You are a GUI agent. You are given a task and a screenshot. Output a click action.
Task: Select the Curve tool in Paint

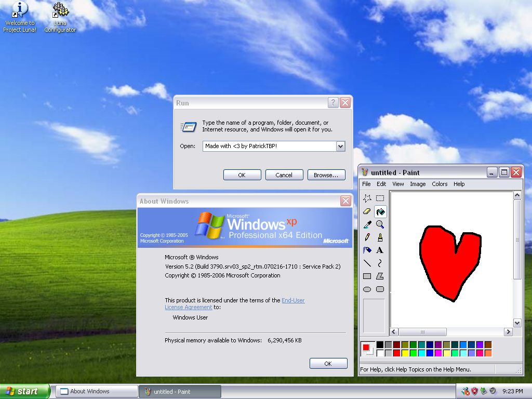pos(380,263)
